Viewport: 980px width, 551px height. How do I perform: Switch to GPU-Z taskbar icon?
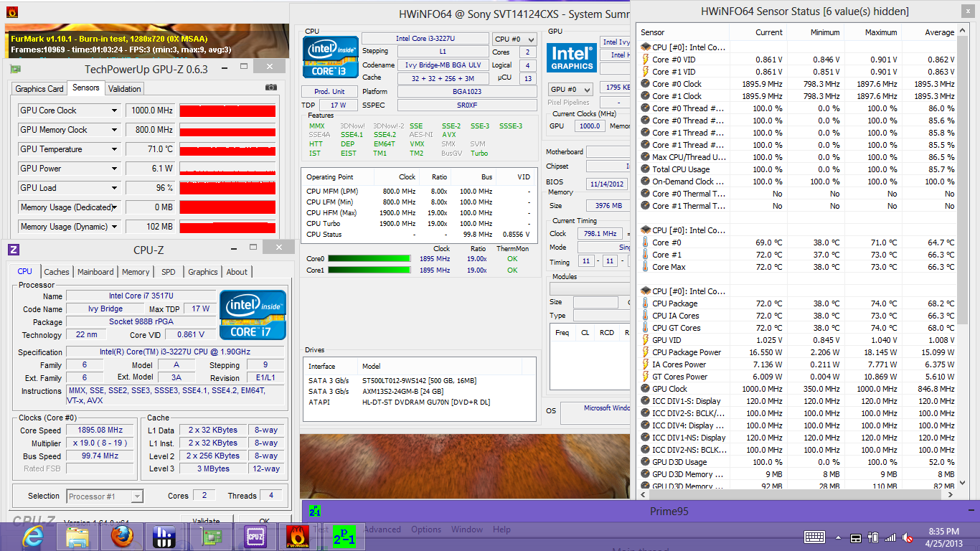[210, 536]
